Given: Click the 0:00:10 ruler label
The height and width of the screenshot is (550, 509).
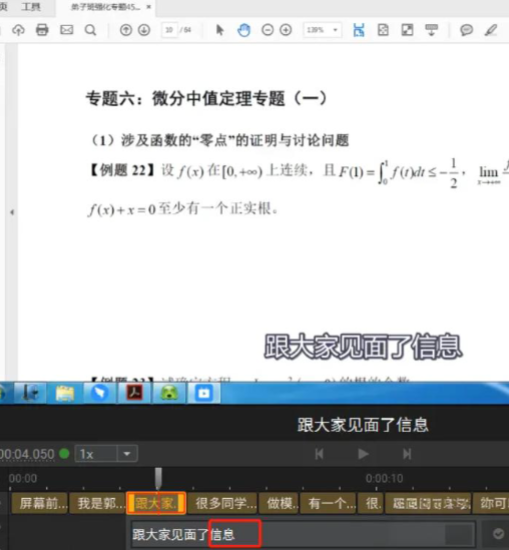Looking at the screenshot, I should 384,478.
